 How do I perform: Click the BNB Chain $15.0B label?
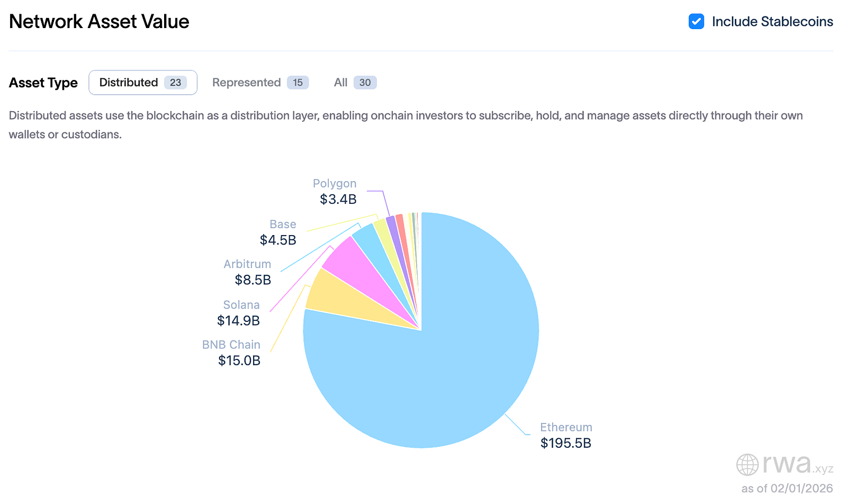(232, 353)
